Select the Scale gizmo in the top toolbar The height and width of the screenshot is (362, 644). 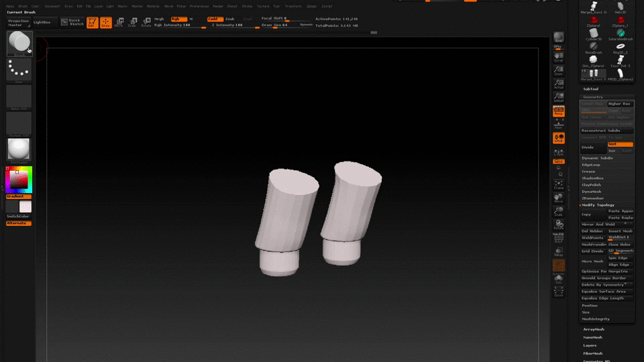132,23
